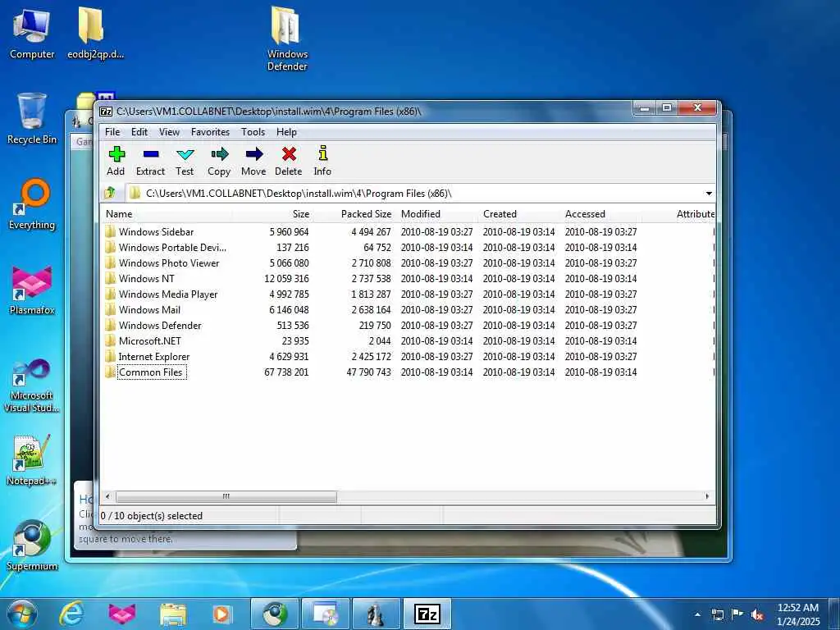Click the Action Center flag tray icon
This screenshot has width=840, height=630.
click(x=737, y=614)
